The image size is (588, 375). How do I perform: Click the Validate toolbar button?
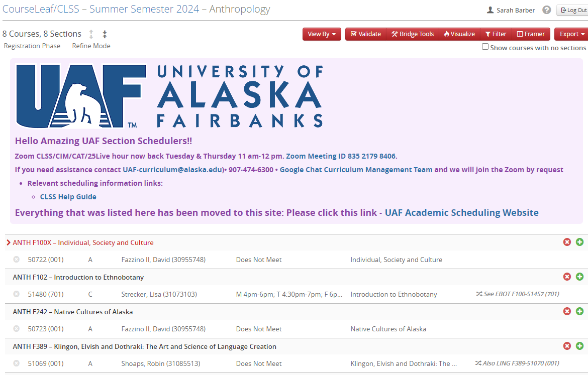pyautogui.click(x=365, y=34)
